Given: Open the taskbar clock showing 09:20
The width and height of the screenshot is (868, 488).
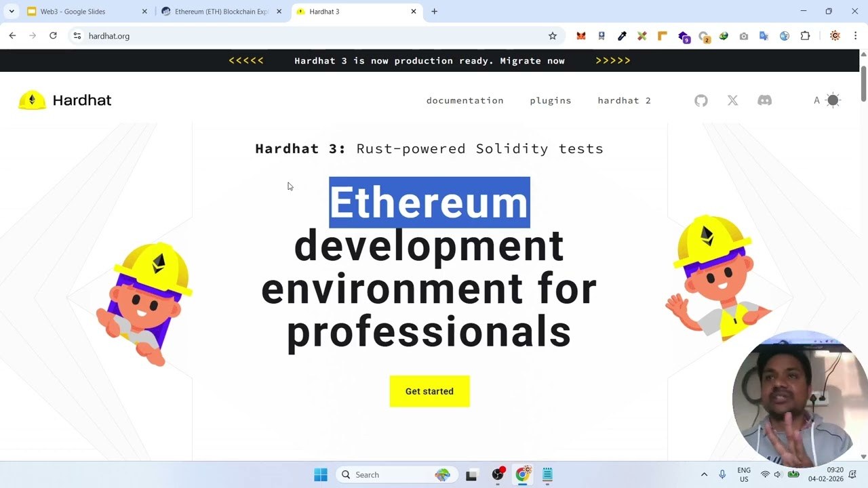Looking at the screenshot, I should [826, 474].
